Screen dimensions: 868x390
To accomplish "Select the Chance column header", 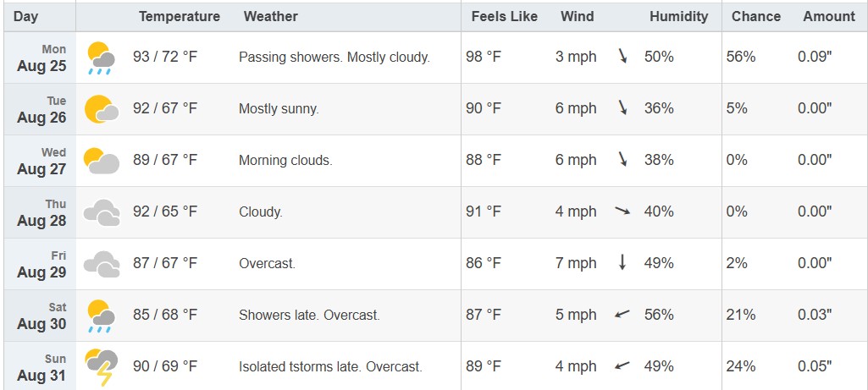I will pyautogui.click(x=756, y=17).
